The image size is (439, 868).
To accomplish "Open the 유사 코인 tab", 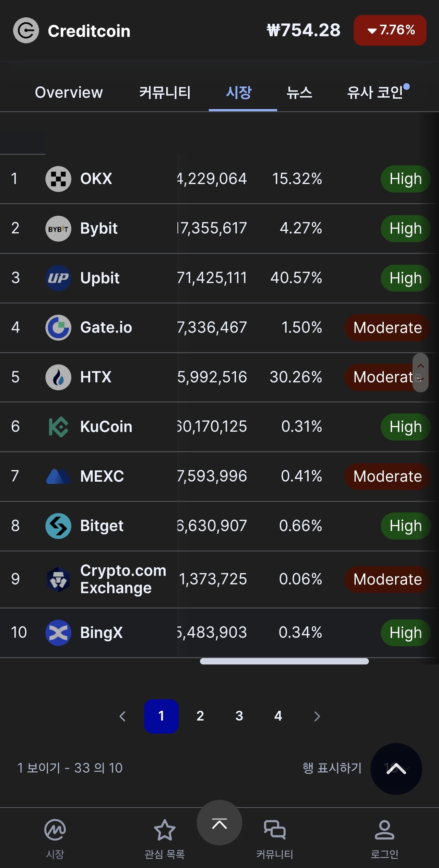I will [376, 93].
